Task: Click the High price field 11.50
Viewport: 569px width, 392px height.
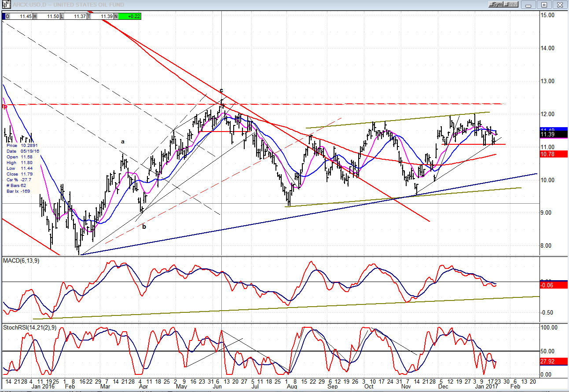Action: click(52, 16)
